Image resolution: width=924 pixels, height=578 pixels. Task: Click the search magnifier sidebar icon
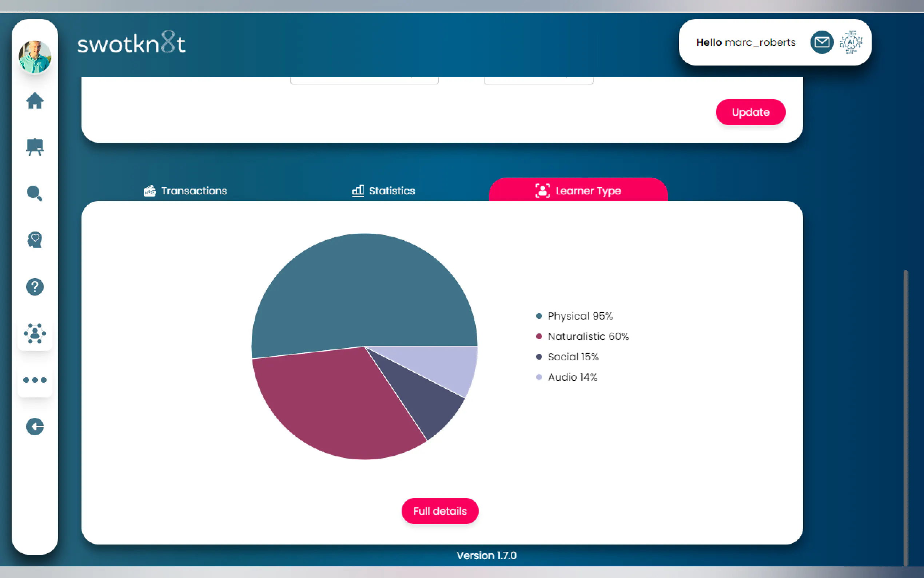(x=35, y=193)
